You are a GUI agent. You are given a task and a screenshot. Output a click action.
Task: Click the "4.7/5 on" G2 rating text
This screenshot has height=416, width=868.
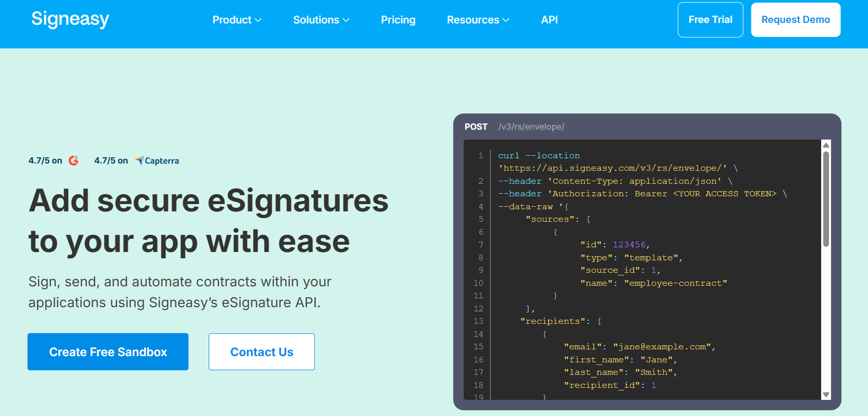click(x=45, y=160)
